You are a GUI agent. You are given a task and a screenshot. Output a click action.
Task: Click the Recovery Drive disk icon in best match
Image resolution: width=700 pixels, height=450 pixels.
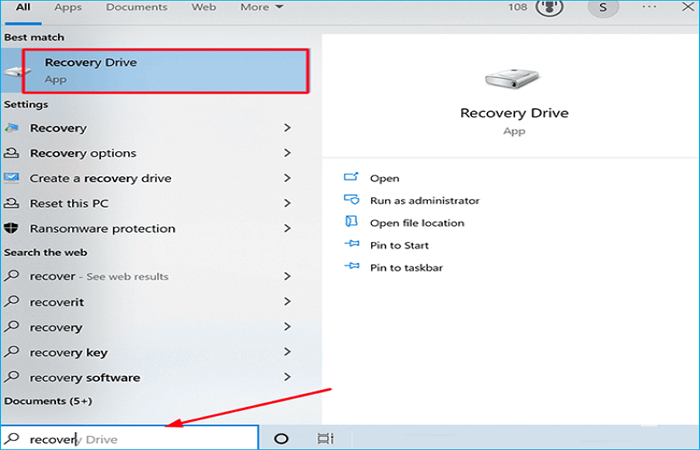coord(17,71)
